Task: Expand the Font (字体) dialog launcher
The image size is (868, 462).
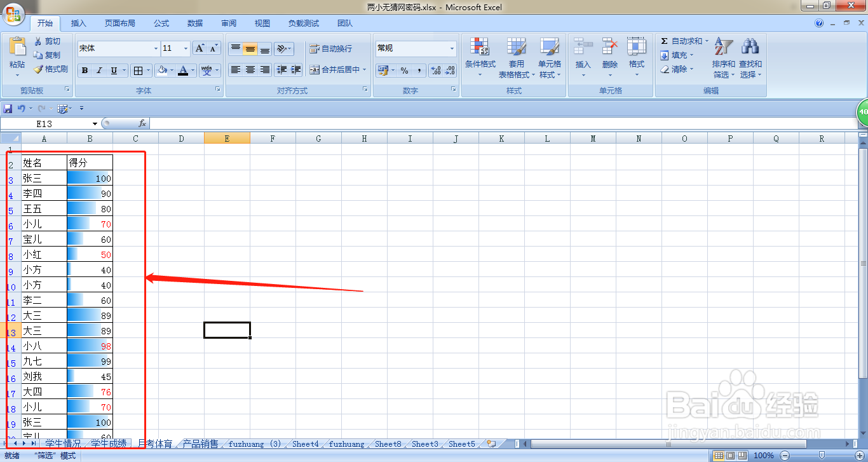Action: (x=218, y=90)
